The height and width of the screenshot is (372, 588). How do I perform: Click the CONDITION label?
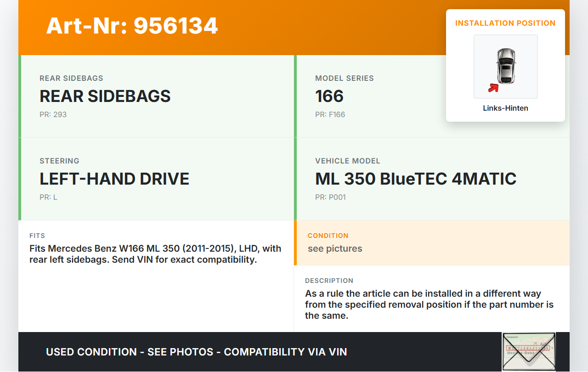click(x=328, y=236)
